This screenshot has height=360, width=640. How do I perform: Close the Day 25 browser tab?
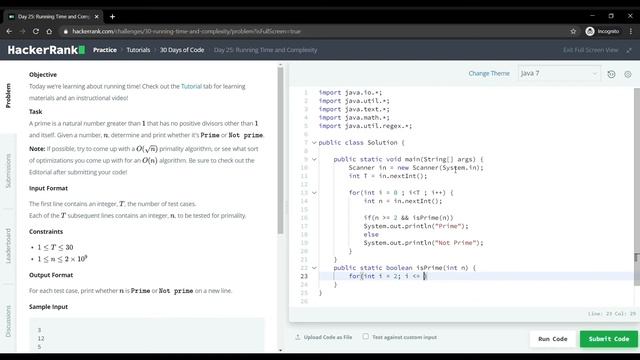pos(96,17)
